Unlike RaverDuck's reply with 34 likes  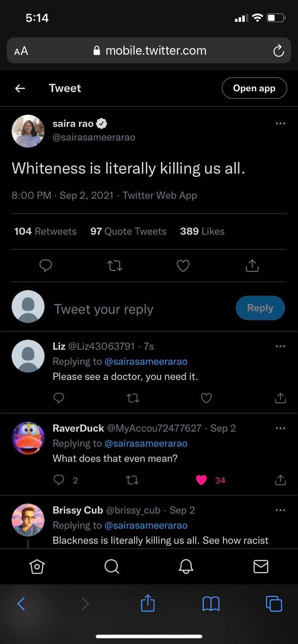point(202,480)
